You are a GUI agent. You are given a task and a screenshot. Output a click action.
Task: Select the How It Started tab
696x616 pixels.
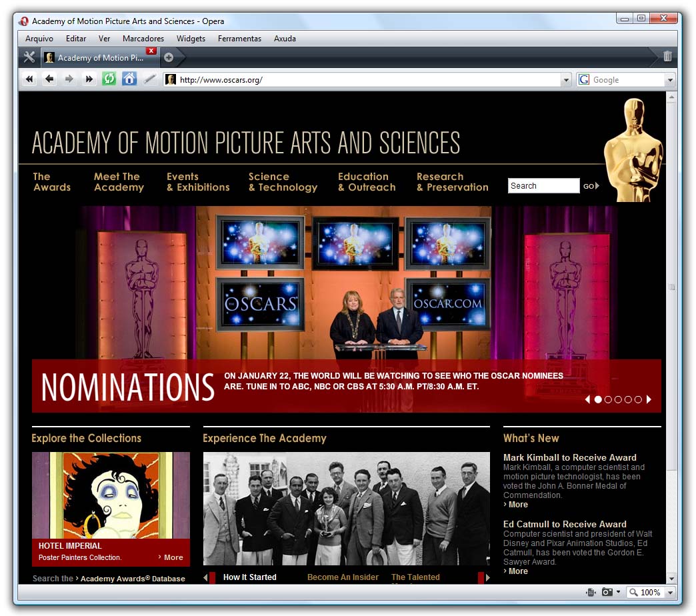(x=249, y=577)
